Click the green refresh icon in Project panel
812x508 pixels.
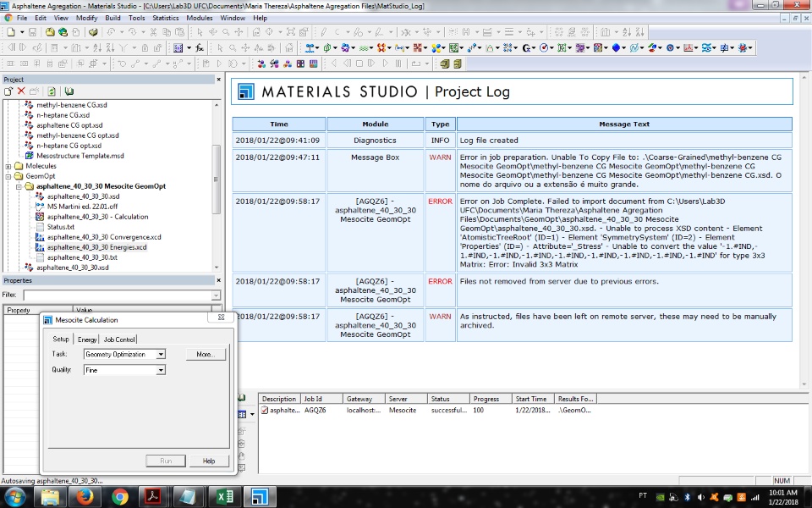tap(52, 91)
